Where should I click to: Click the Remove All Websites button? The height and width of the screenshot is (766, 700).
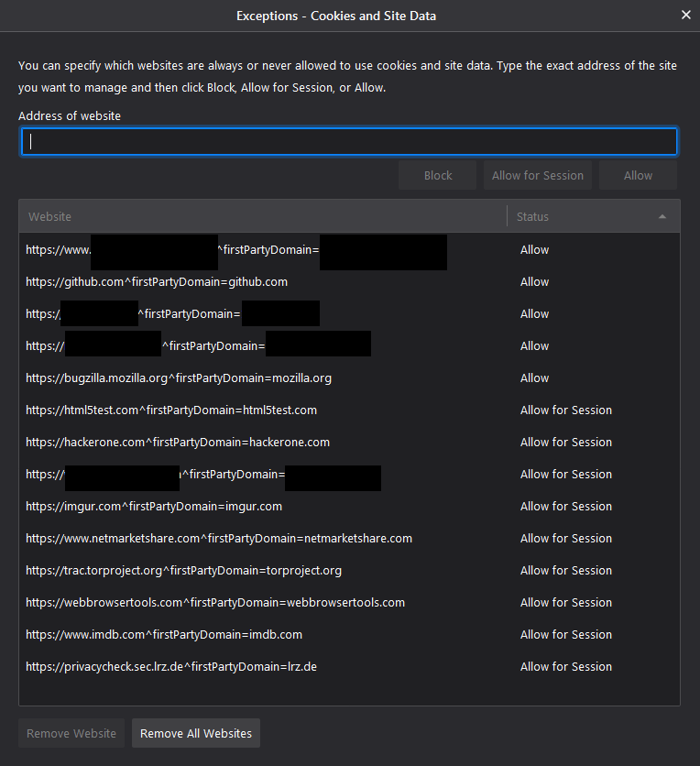(x=195, y=733)
